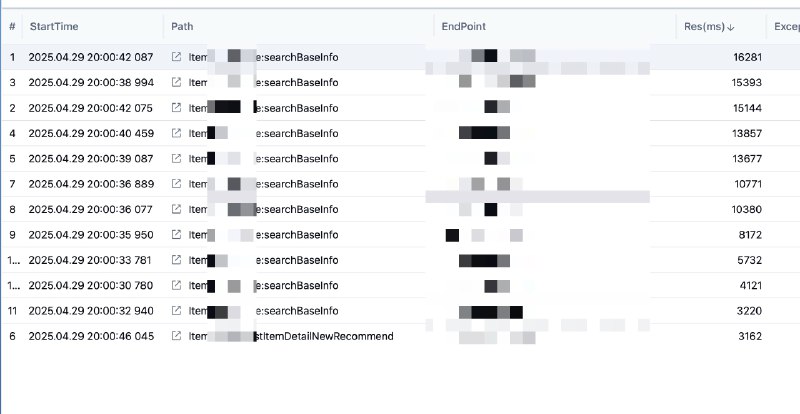The width and height of the screenshot is (800, 414).
Task: Open link icon for row starting 20:00:30 780
Action: (x=177, y=286)
